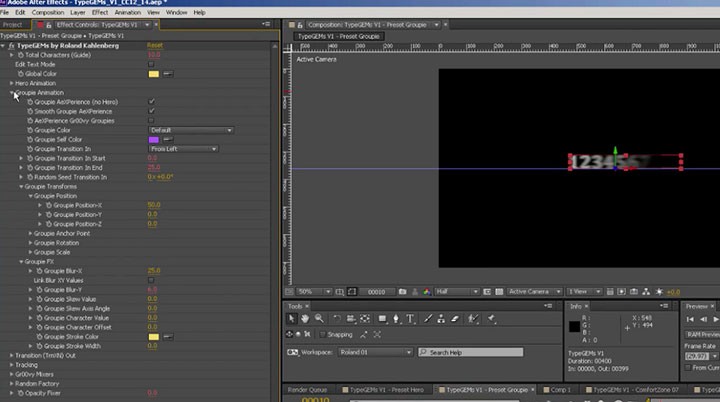Open the File menu
Screen dimensions: 720x402
click(5, 12)
